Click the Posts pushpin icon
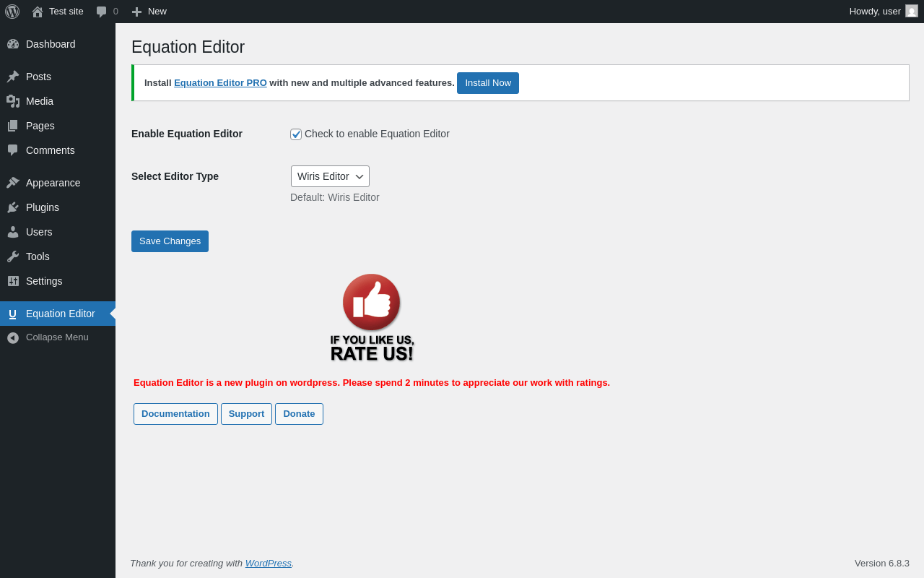Viewport: 924px width, 578px height. point(13,77)
